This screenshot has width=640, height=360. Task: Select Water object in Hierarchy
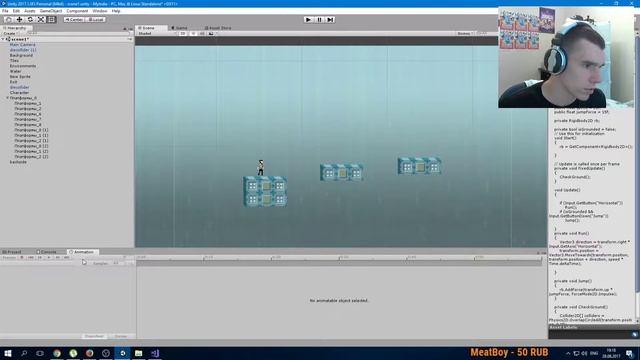point(16,71)
